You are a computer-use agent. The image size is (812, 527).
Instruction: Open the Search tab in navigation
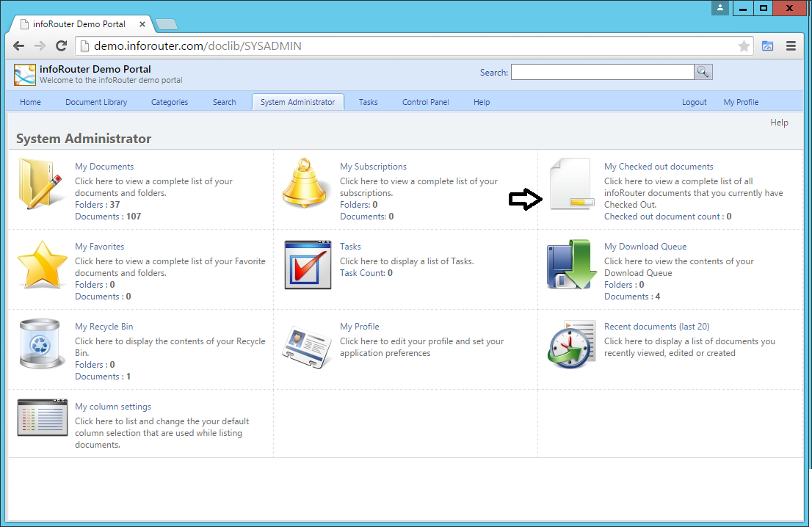224,102
